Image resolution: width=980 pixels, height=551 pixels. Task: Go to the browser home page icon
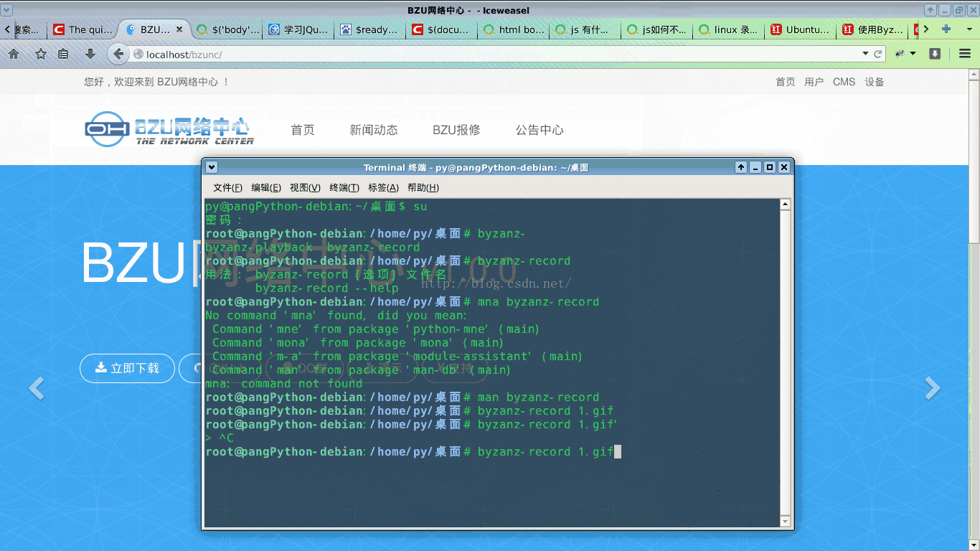[x=14, y=54]
